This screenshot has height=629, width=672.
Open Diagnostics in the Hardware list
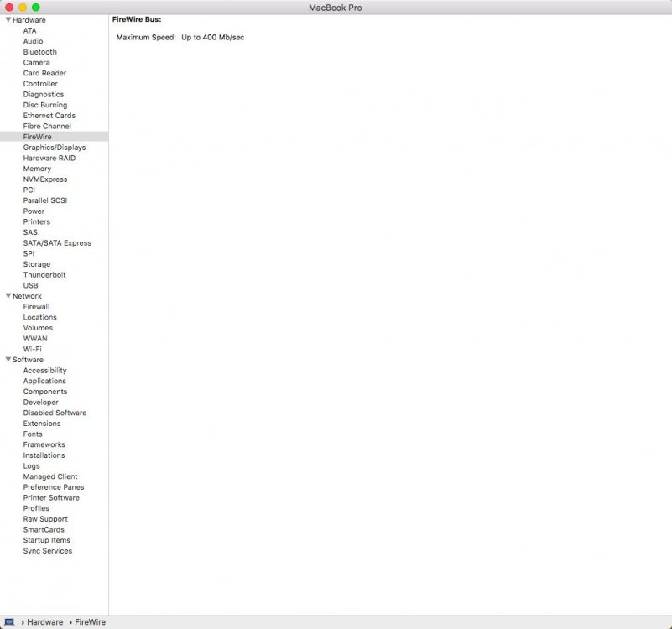coord(44,94)
